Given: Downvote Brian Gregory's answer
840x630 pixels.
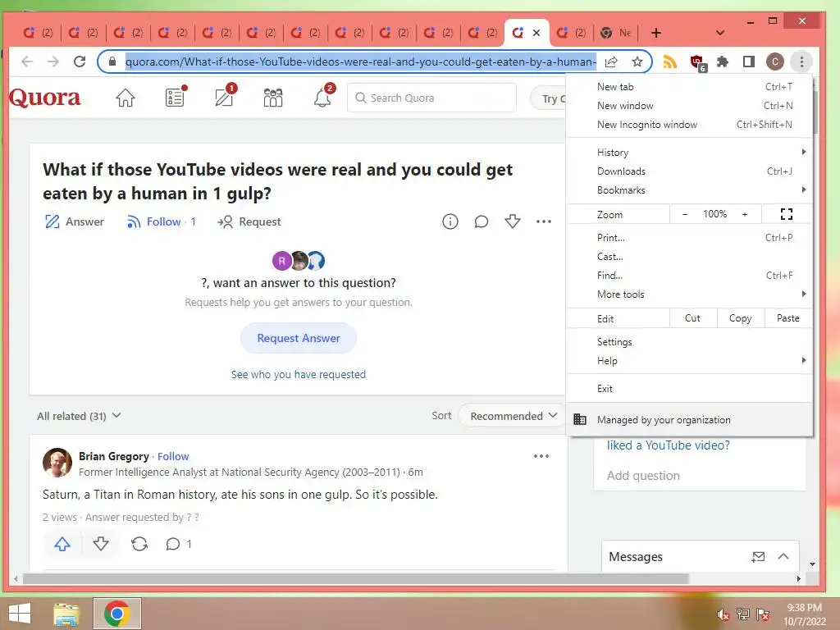Looking at the screenshot, I should coord(101,545).
